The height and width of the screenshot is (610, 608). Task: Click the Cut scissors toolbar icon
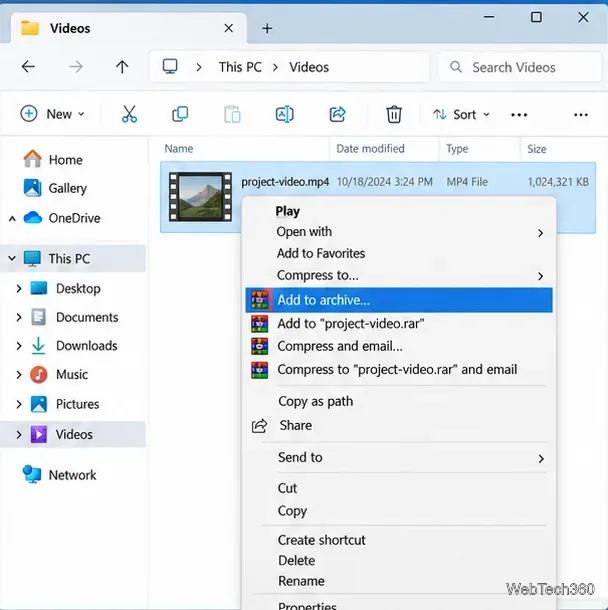click(x=129, y=114)
